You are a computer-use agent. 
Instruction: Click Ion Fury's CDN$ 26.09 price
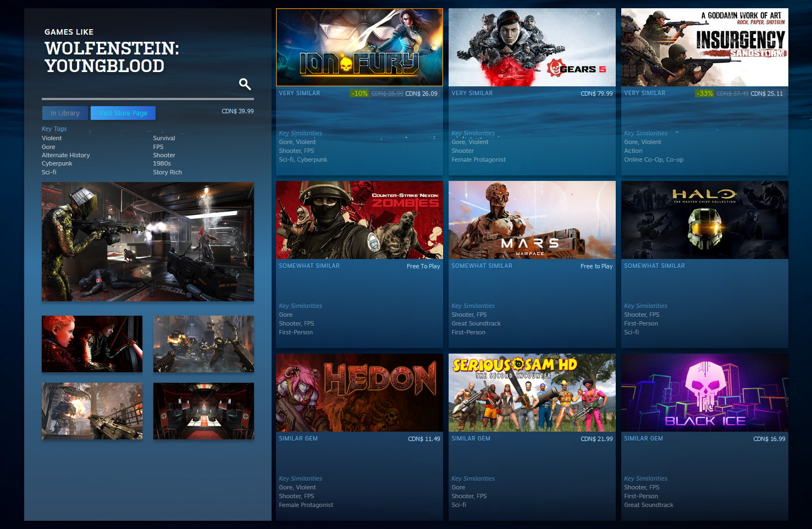tap(421, 93)
